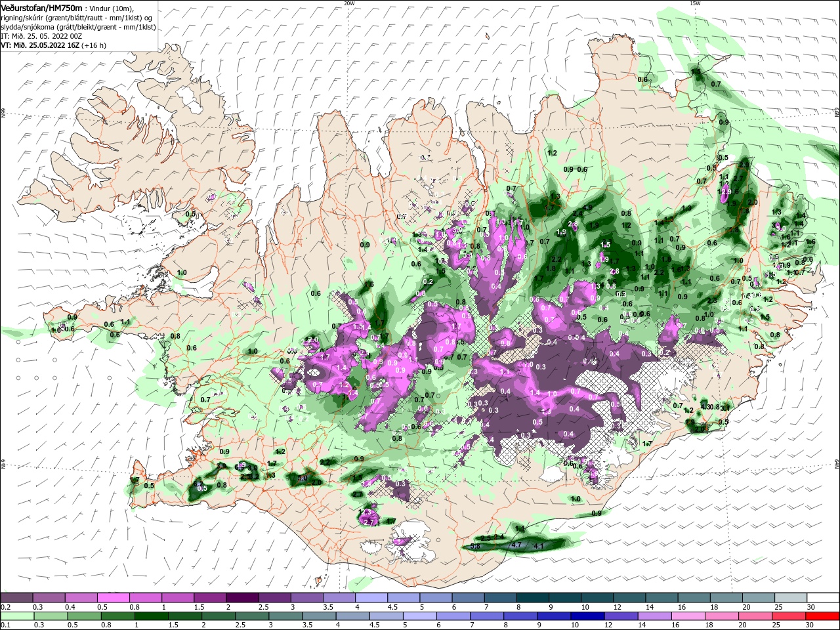Screen dimensions: 840x630
Task: Click the '20W' longitude label at top
Action: pyautogui.click(x=349, y=3)
